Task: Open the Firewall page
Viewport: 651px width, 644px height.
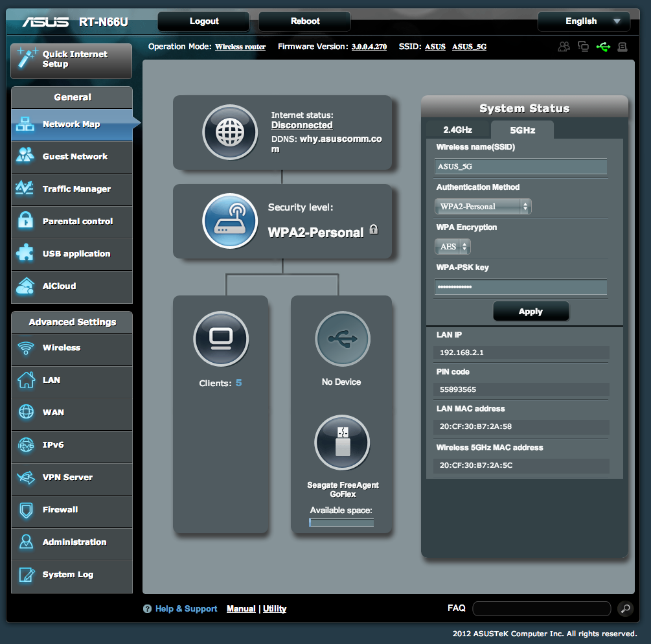Action: (72, 511)
